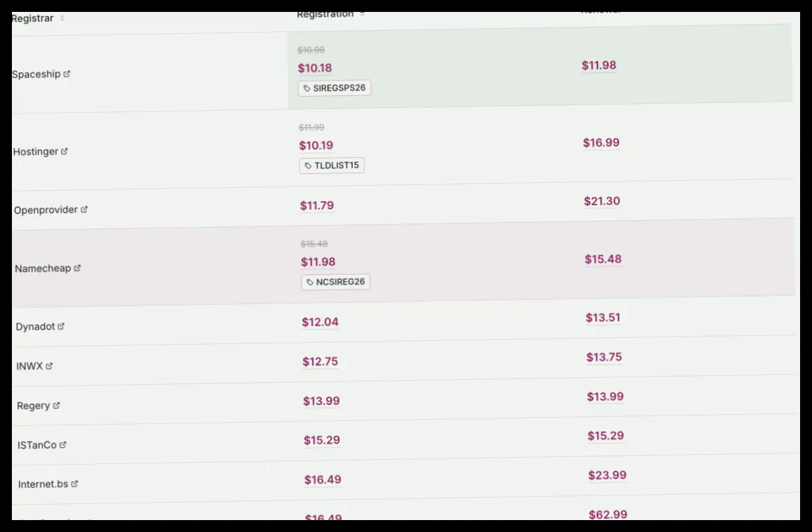Copy the NCSIREG26 coupon code
Image resolution: width=812 pixels, height=532 pixels.
(336, 282)
